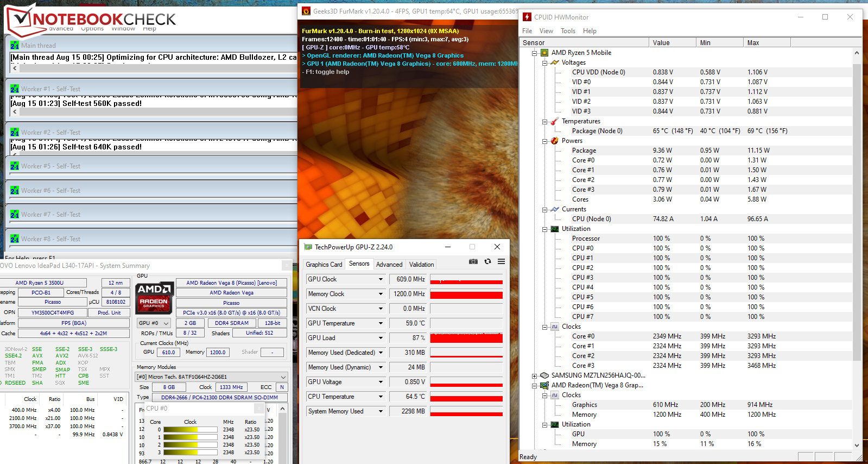868x464 pixels.
Task: Click the GPU-Z refresh icon
Action: pos(487,261)
